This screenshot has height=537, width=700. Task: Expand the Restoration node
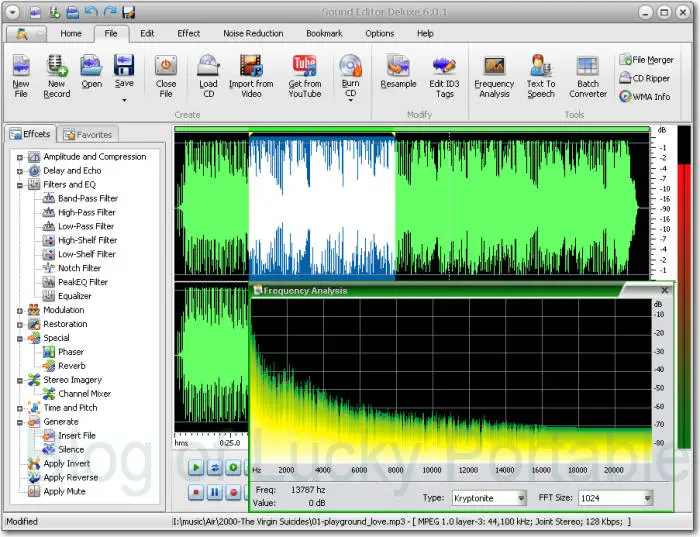[20, 325]
